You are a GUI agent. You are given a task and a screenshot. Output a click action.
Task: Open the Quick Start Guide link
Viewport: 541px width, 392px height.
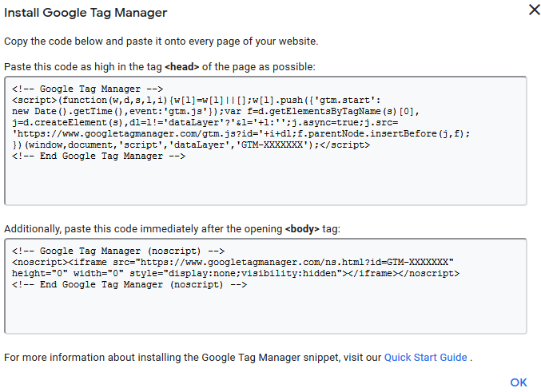[x=426, y=358]
